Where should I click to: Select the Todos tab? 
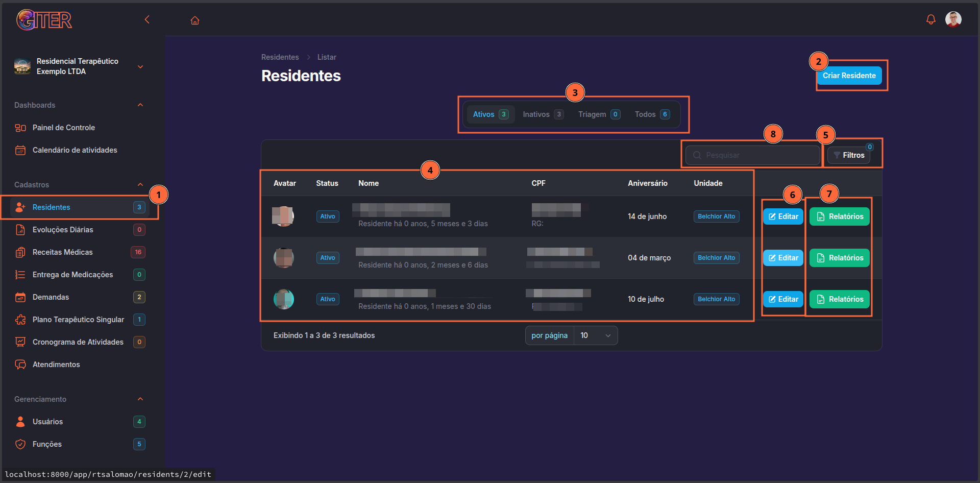651,114
